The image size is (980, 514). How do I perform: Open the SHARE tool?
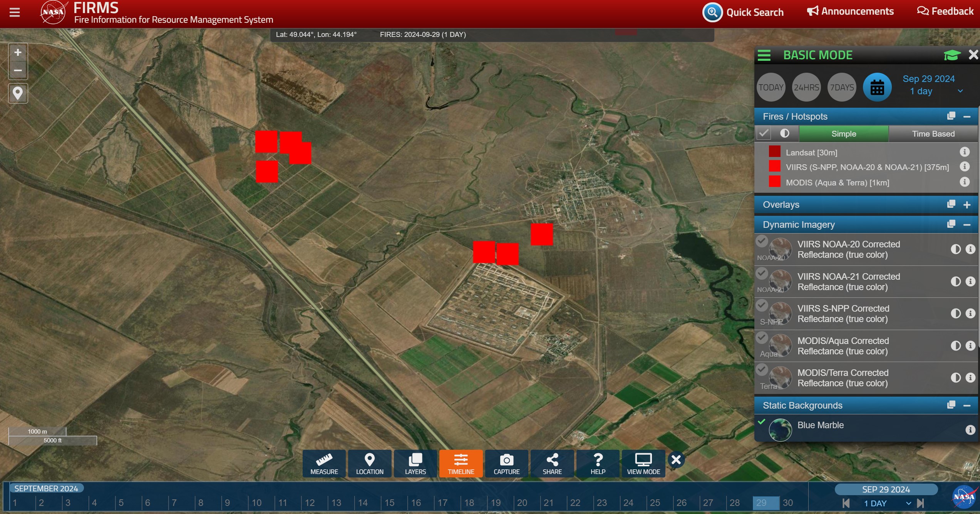click(x=552, y=464)
